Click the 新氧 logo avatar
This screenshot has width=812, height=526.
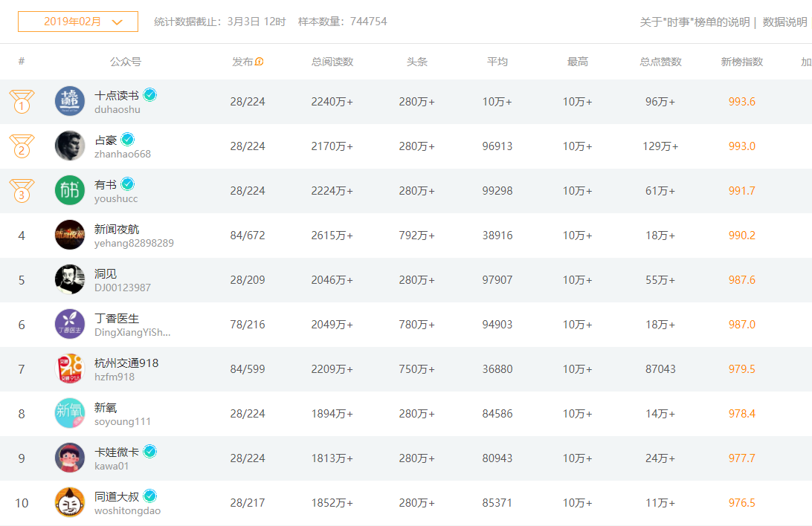70,413
